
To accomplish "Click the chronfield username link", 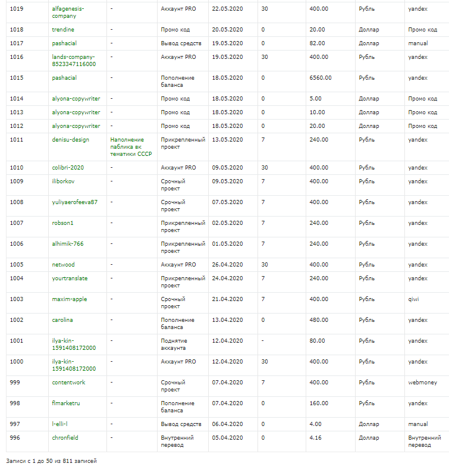I will [x=65, y=438].
